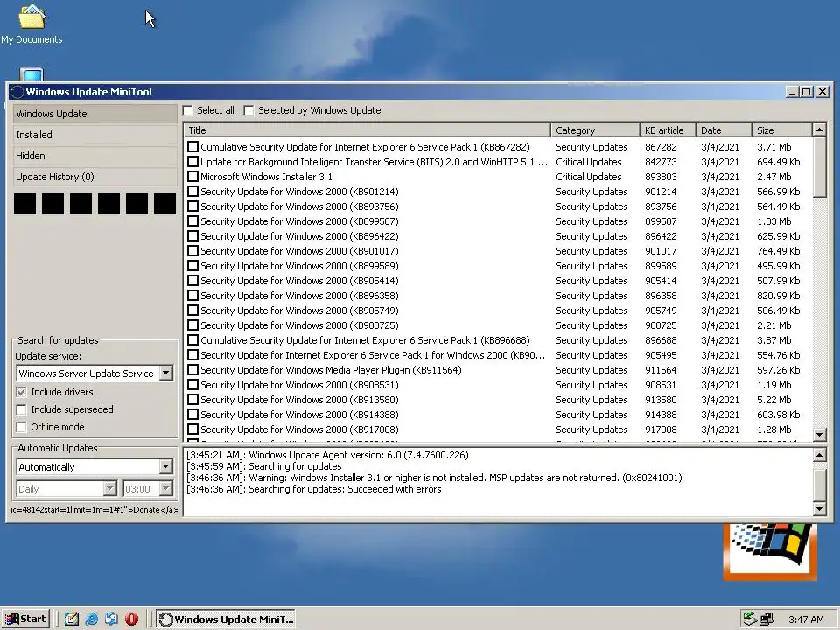Click log line Windows Update Agent version

[327, 455]
